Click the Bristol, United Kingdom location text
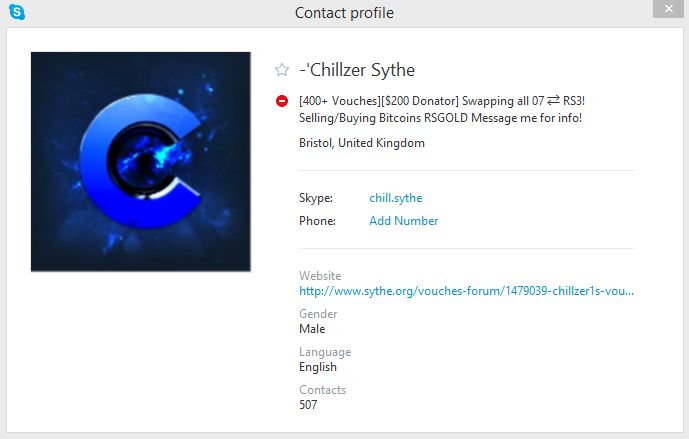 pyautogui.click(x=362, y=143)
